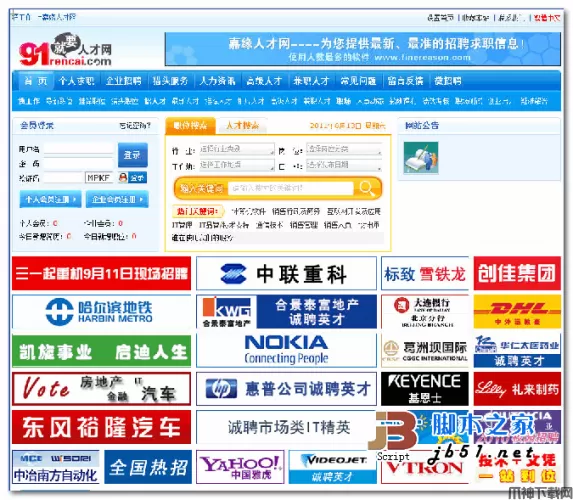Switch to the 职位搜索 tab
The width and height of the screenshot is (573, 500).
click(x=190, y=126)
